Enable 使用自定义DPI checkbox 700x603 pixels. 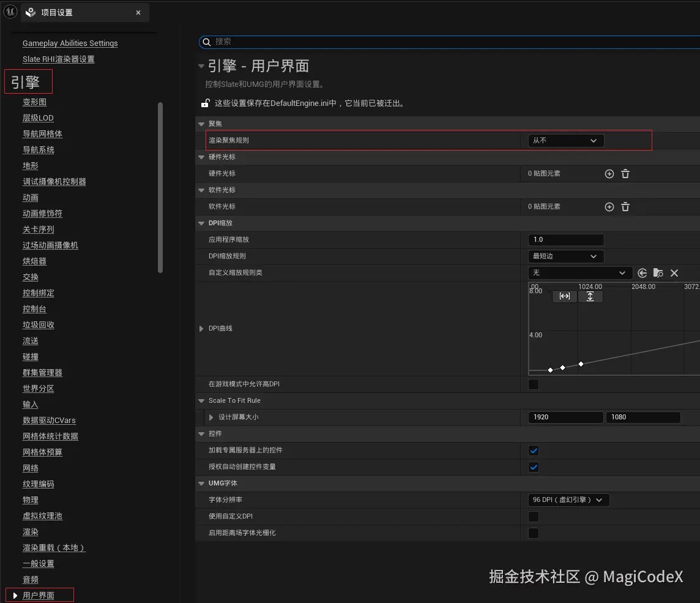click(x=534, y=516)
